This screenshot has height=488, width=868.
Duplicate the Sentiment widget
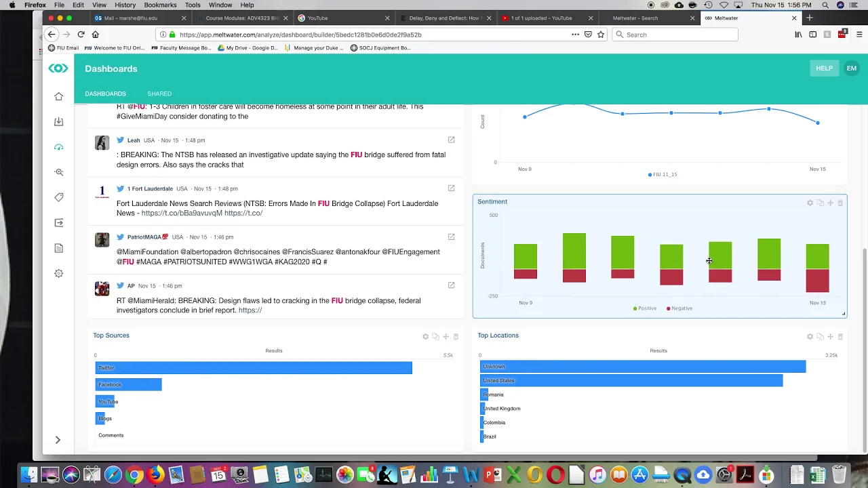tap(820, 203)
